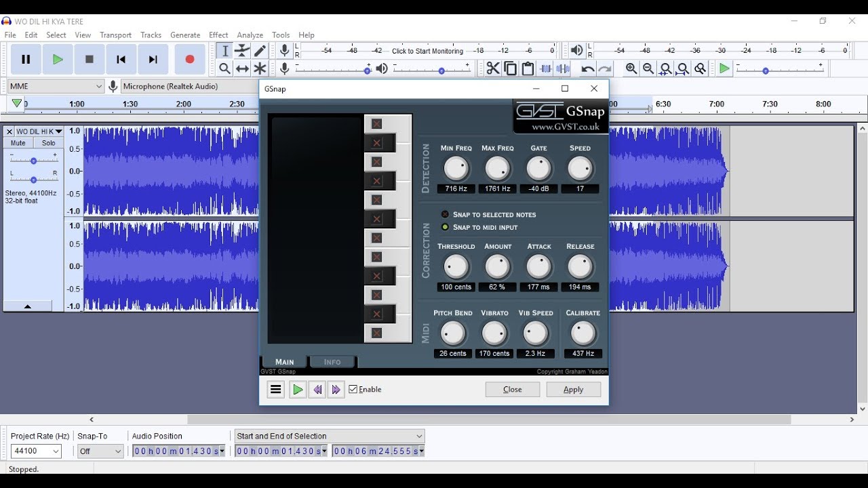Click the record meter microphone icon

pos(285,51)
